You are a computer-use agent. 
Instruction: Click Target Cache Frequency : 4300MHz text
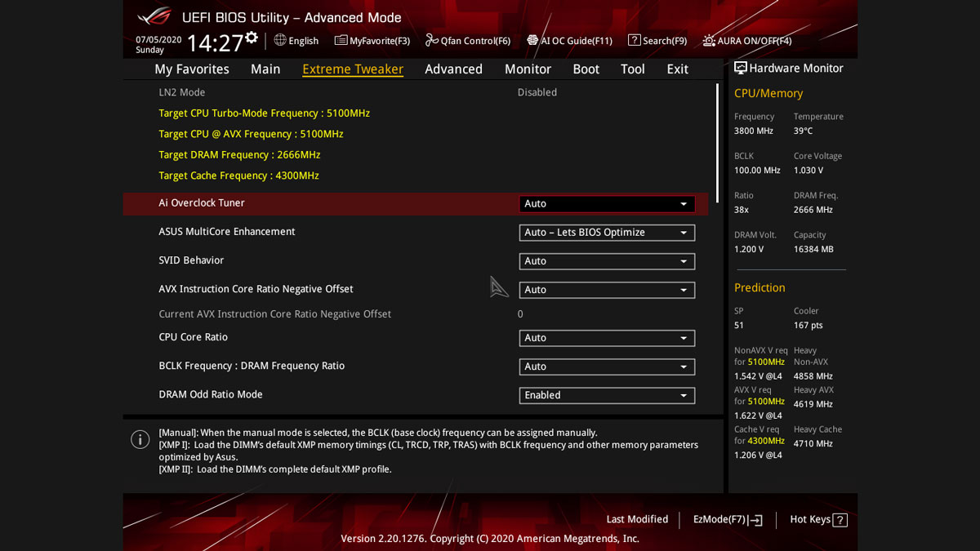(x=238, y=176)
